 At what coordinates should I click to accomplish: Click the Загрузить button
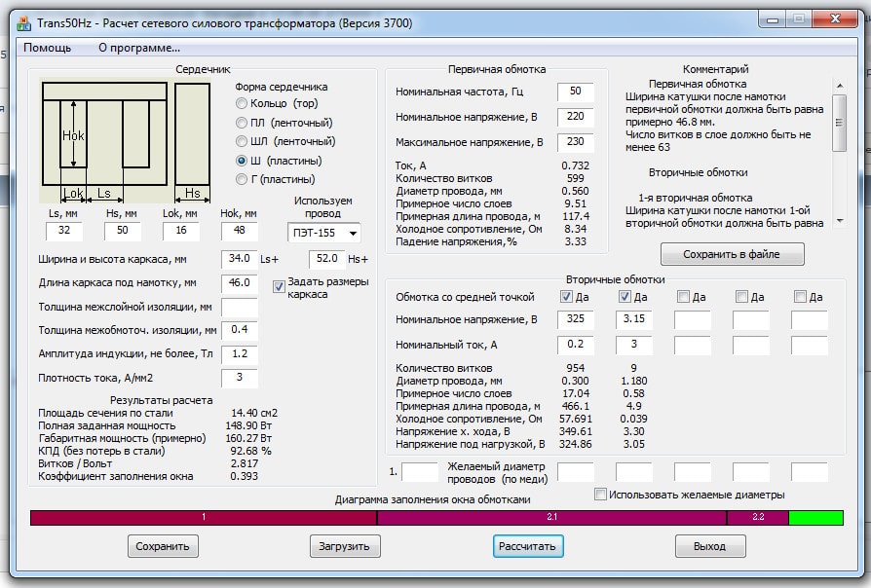(x=344, y=546)
